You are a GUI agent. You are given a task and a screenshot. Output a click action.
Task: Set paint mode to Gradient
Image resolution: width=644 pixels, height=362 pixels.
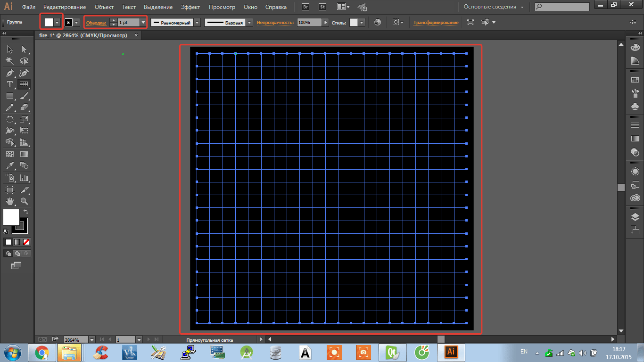point(17,242)
